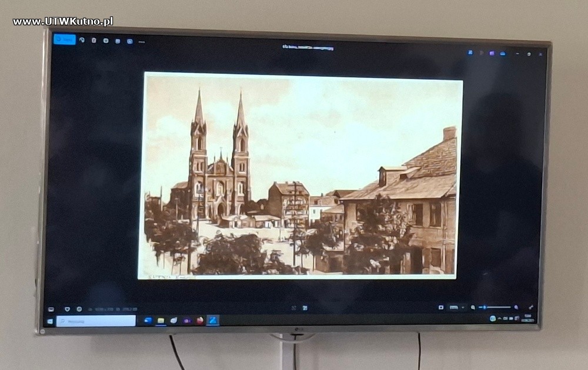Screen dimensions: 588x370
Task: Toggle the filmstrip view at bottom left
Action: 51,310
